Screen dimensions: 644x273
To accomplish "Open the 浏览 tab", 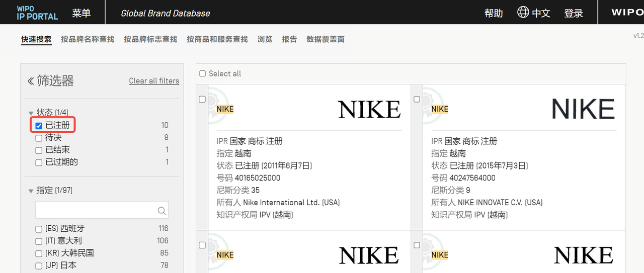I will tap(265, 39).
